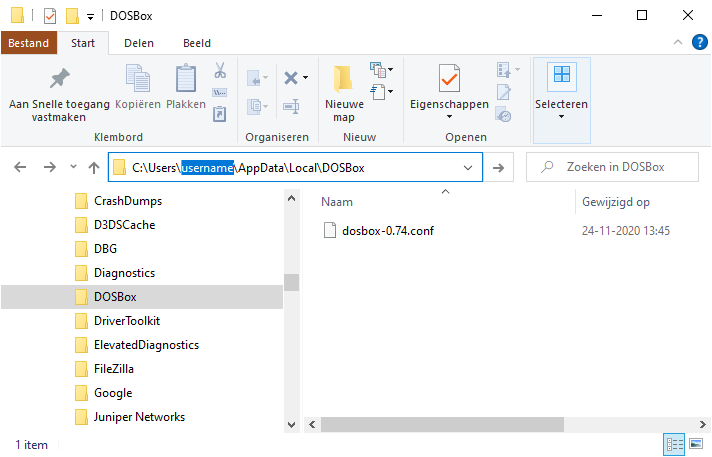Customize quick access toolbar dropdown

pyautogui.click(x=90, y=17)
